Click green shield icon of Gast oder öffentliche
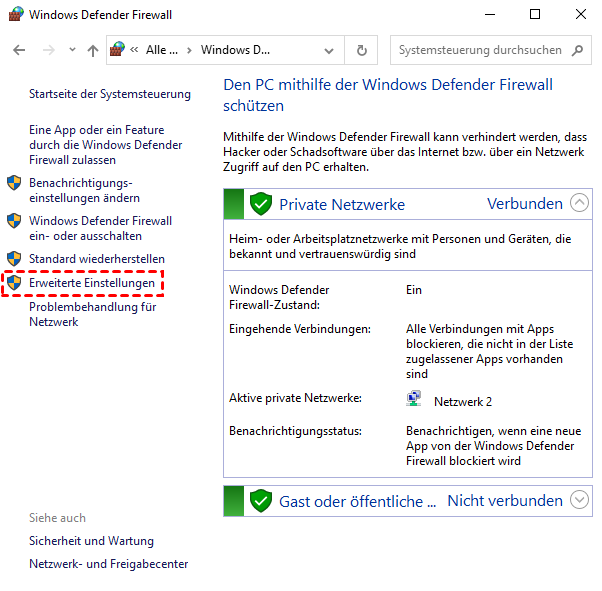 point(261,500)
